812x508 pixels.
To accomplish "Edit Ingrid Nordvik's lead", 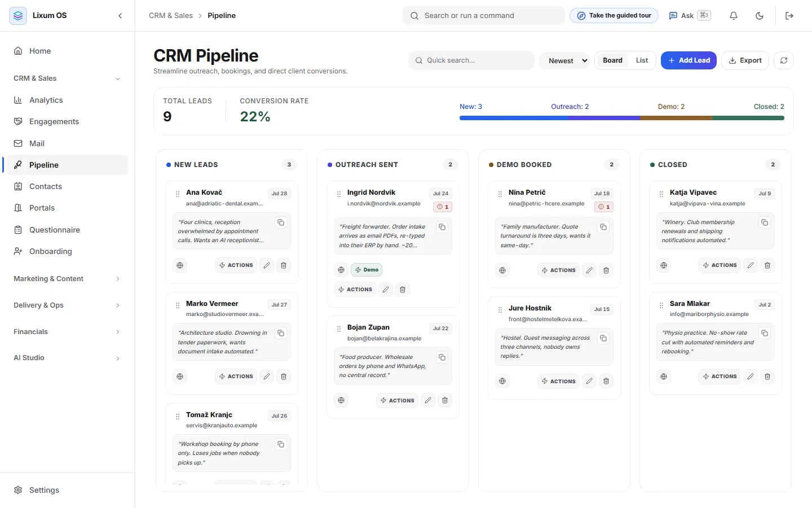I will [386, 290].
